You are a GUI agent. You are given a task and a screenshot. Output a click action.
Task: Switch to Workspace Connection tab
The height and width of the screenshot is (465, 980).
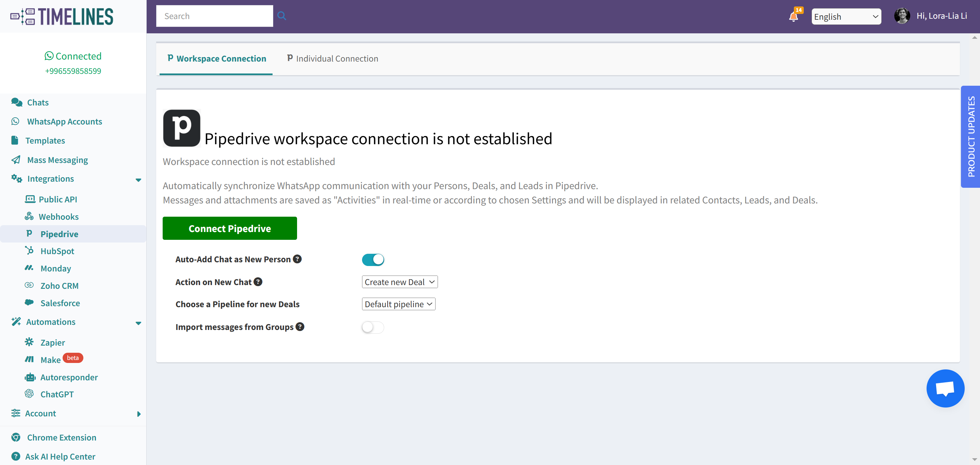tap(216, 59)
